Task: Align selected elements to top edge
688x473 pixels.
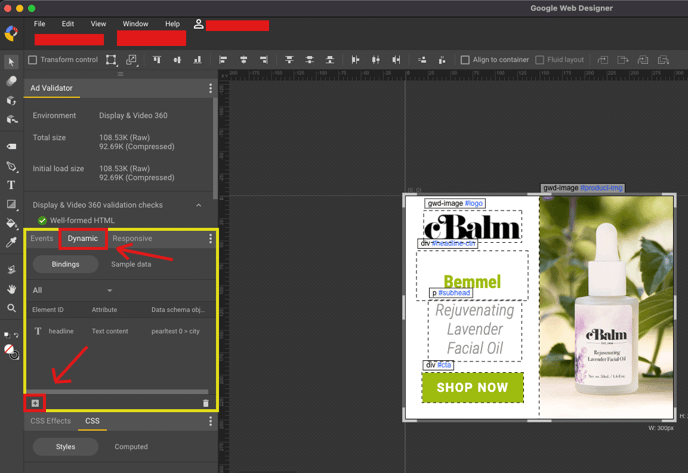Action: (157, 60)
